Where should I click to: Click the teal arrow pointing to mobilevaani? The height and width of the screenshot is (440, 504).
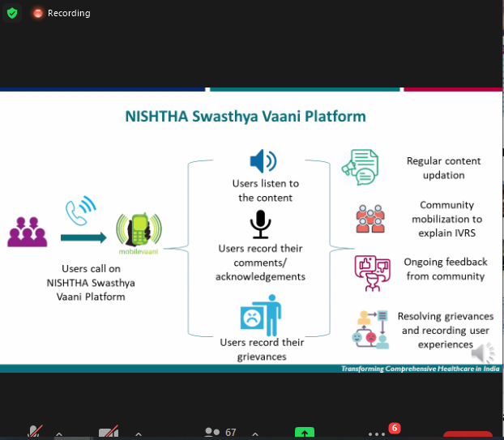pyautogui.click(x=83, y=238)
